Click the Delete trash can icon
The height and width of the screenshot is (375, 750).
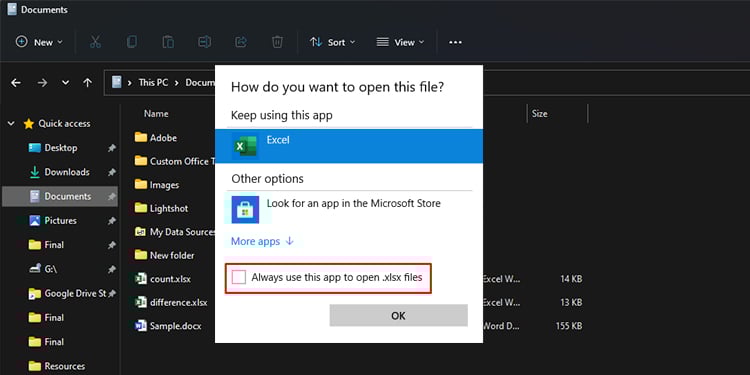pos(277,42)
